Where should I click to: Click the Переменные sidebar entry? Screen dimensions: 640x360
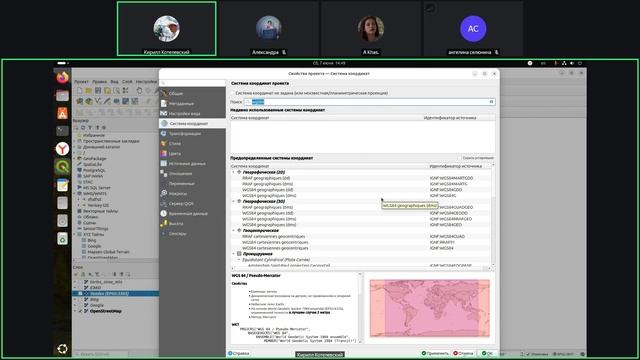point(192,183)
